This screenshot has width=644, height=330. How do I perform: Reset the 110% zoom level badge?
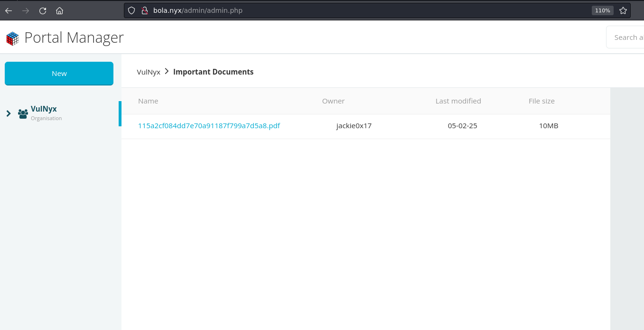(x=602, y=10)
